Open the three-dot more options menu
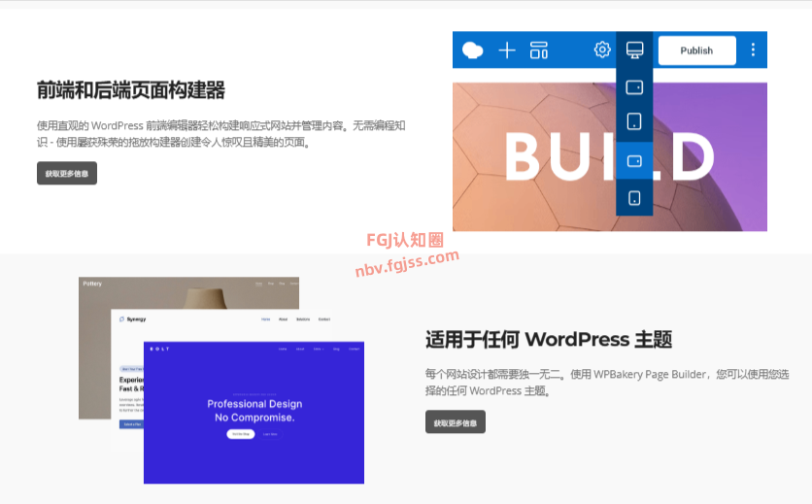Image resolution: width=812 pixels, height=504 pixels. click(x=753, y=50)
